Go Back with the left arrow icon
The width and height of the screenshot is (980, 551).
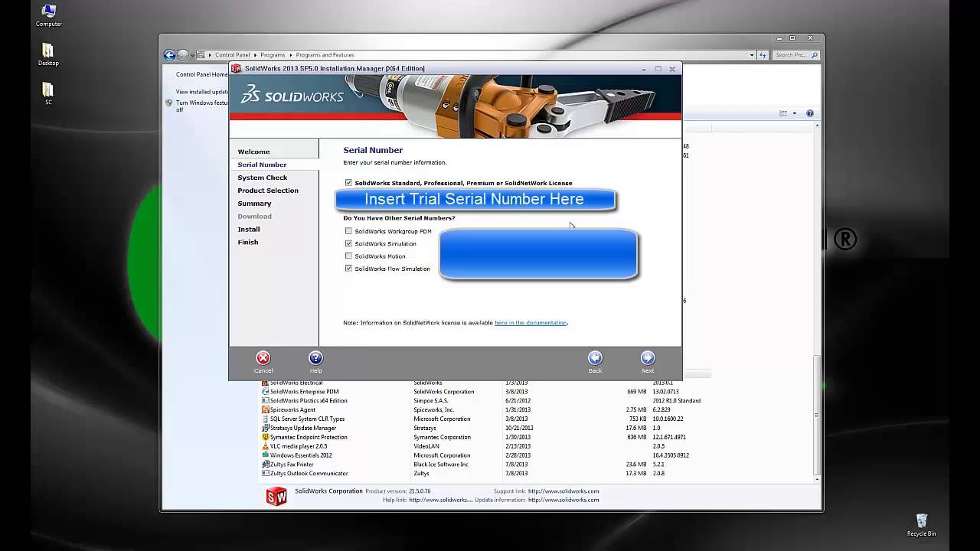(595, 358)
